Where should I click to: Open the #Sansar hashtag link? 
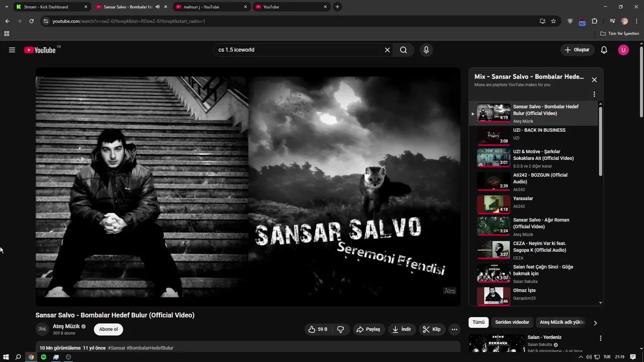[117, 348]
